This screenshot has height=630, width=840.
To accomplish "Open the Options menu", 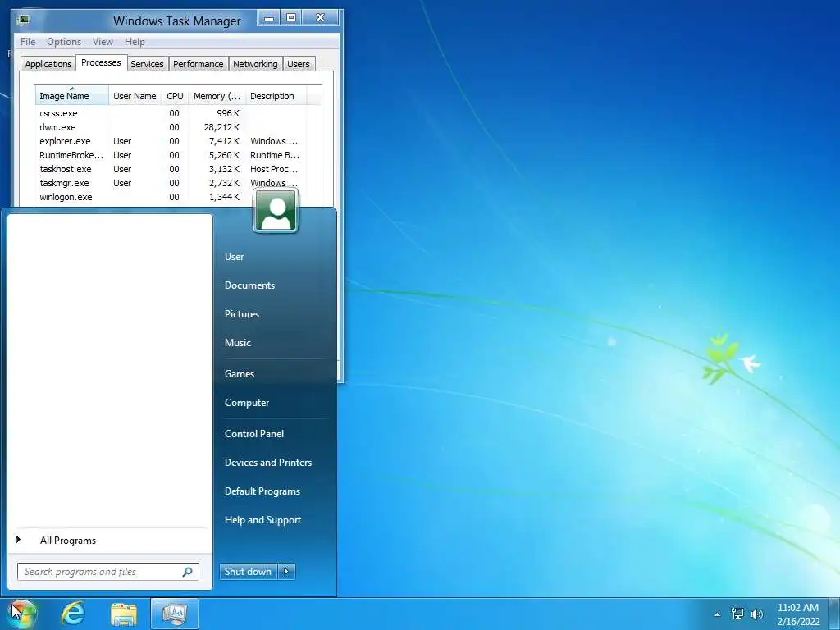I will coord(64,42).
